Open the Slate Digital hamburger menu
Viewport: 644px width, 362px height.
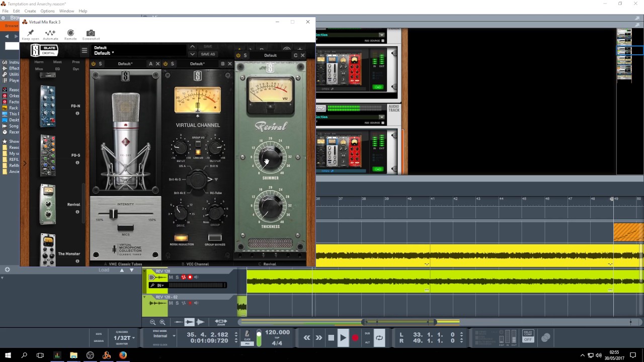click(85, 50)
